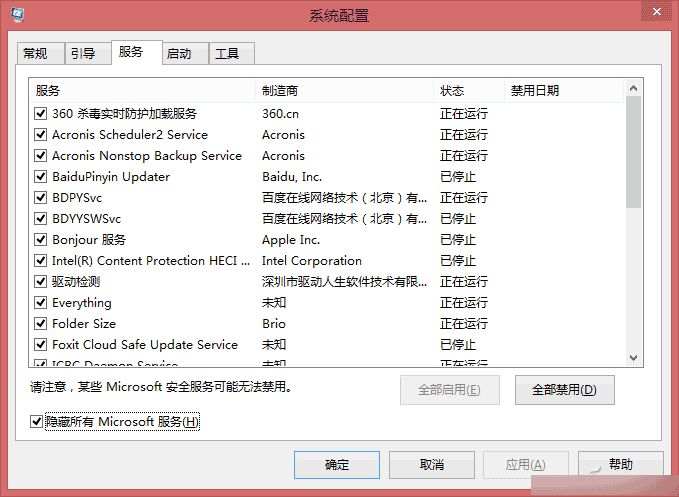Sort by the 禁用日期 column header
Viewport: 679px width, 497px height.
click(x=564, y=90)
